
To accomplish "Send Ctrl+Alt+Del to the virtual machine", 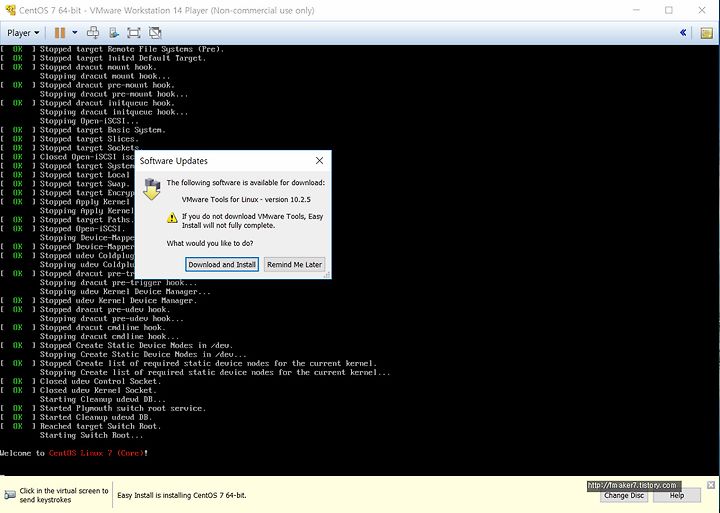I will pos(93,33).
